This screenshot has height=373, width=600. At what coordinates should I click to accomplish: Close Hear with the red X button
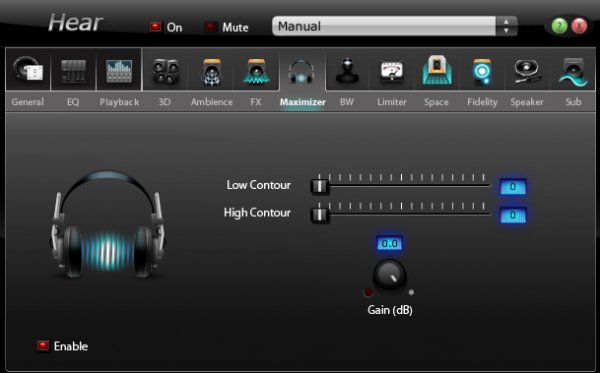coord(579,26)
